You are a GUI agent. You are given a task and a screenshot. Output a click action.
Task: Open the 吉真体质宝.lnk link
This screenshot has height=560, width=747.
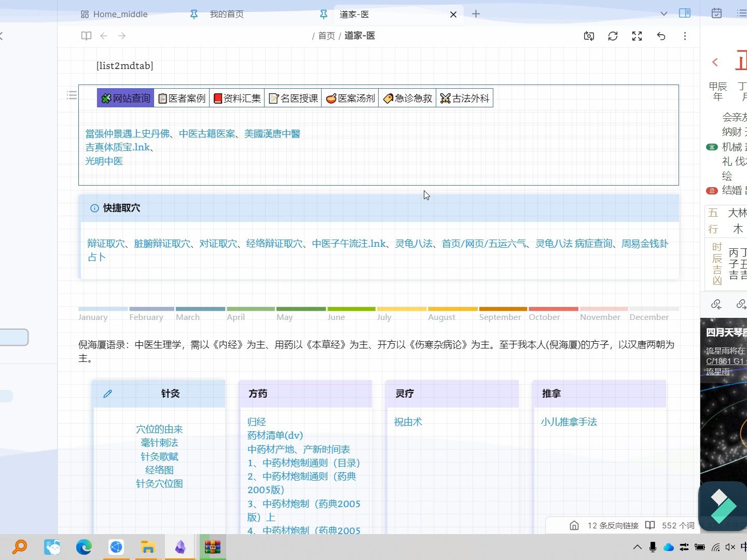pos(118,147)
